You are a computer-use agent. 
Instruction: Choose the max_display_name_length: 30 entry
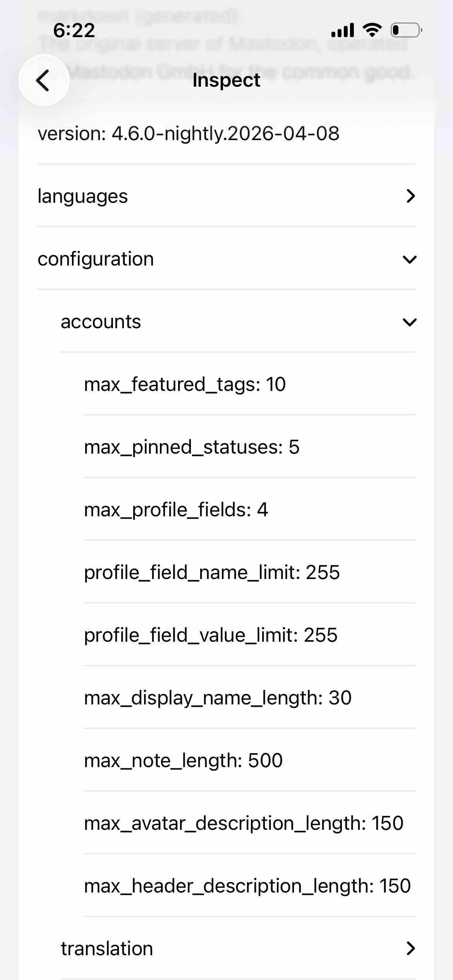(218, 698)
